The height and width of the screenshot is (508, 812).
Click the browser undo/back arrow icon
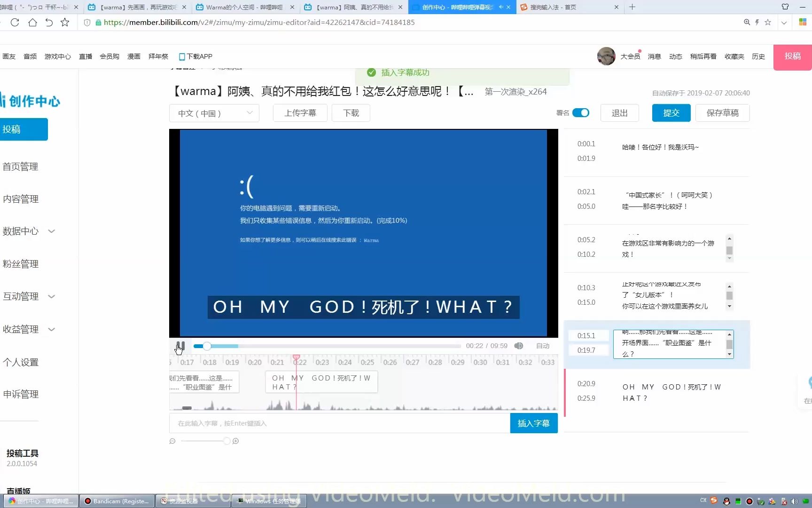[49, 22]
